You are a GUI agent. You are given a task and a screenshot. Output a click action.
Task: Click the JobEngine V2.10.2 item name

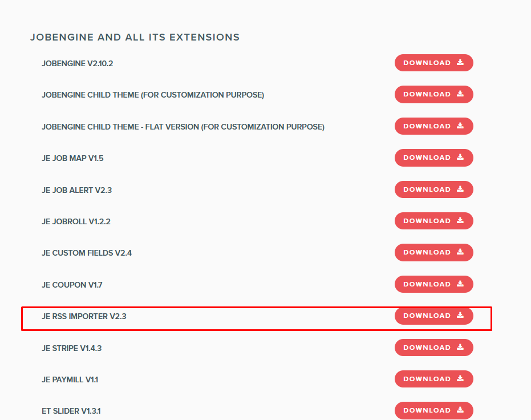point(78,63)
